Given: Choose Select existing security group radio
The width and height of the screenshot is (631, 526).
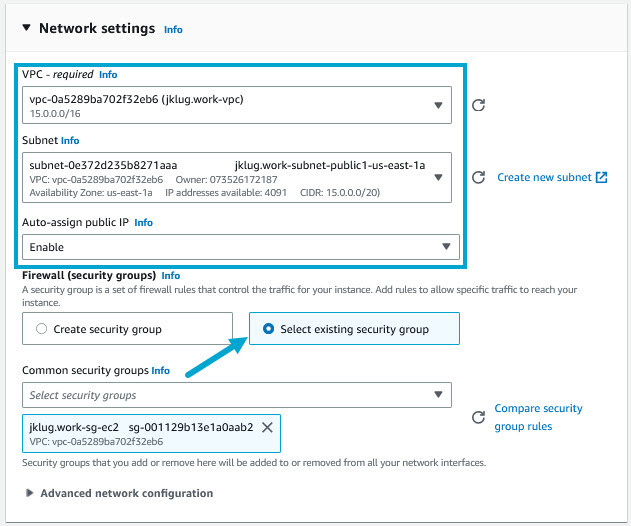Looking at the screenshot, I should [x=267, y=329].
